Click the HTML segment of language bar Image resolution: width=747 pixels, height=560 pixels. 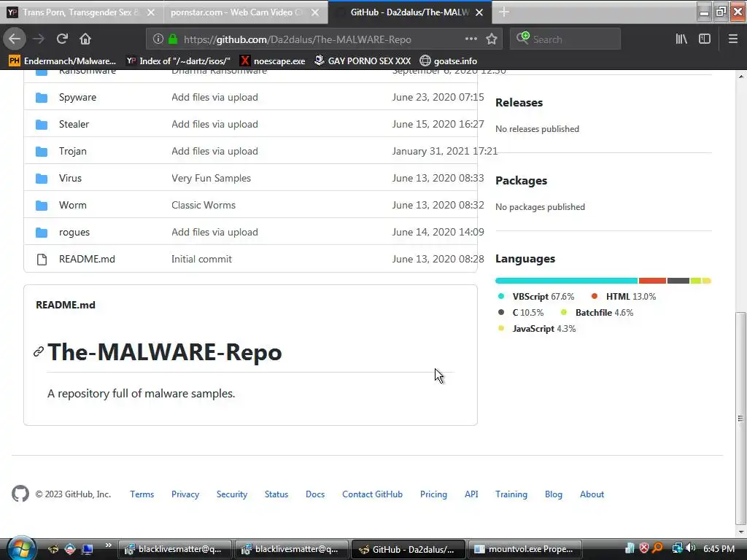tap(652, 281)
